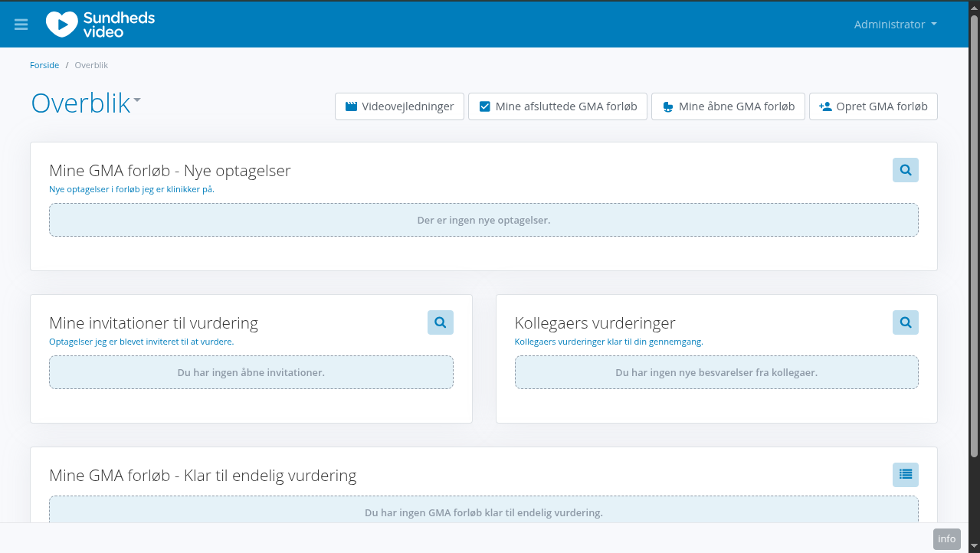Click the Opret GMA forløb button label
980x553 pixels.
tap(882, 106)
